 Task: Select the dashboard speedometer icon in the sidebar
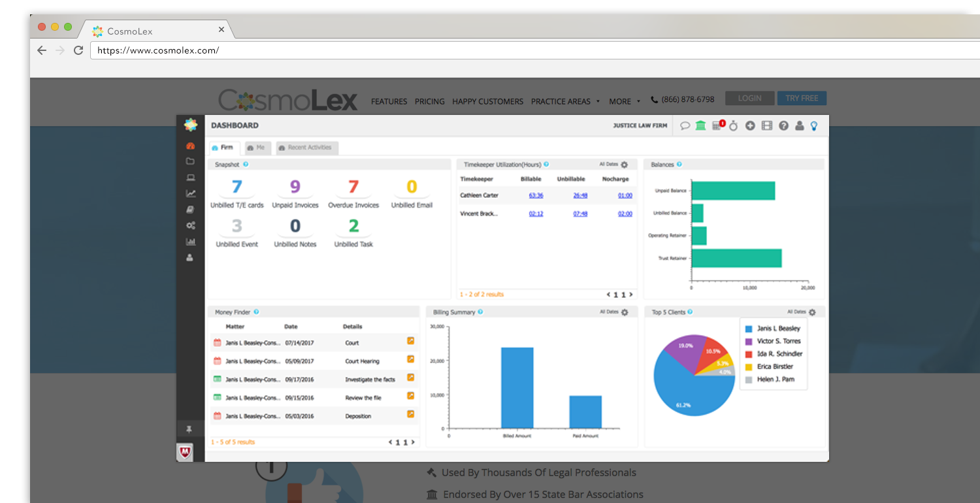pos(190,145)
